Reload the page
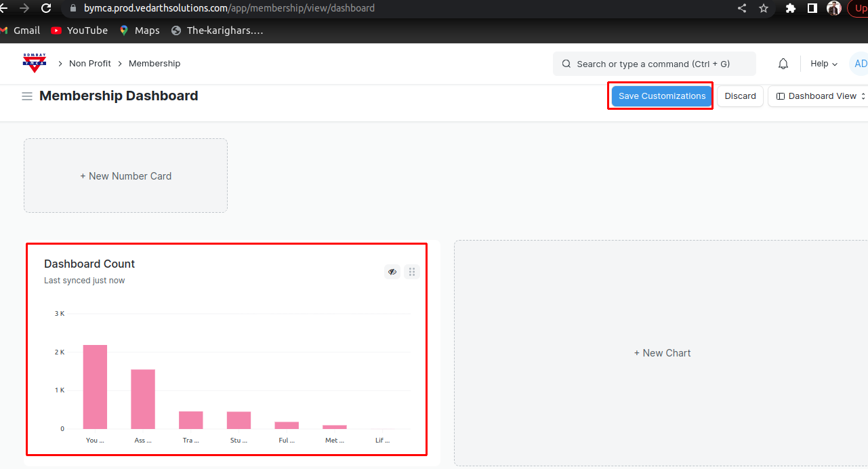The width and height of the screenshot is (868, 469). coord(46,8)
